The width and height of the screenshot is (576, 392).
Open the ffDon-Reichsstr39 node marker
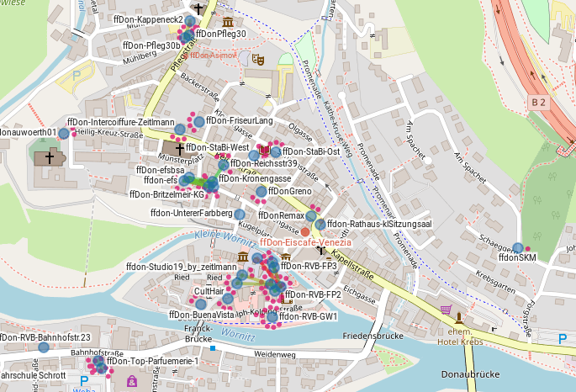tap(224, 165)
